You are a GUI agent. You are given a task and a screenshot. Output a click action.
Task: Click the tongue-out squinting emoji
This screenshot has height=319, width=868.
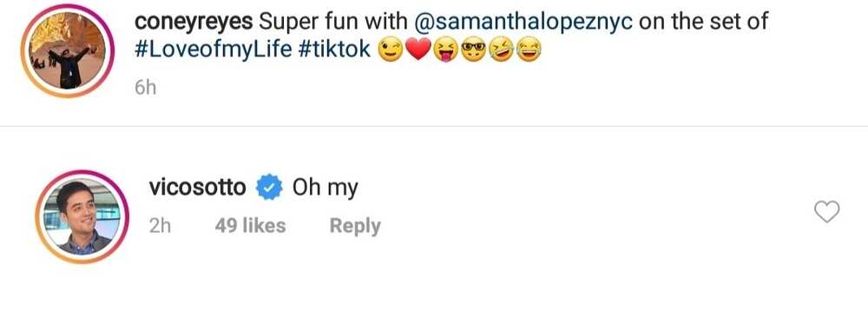pos(446,51)
